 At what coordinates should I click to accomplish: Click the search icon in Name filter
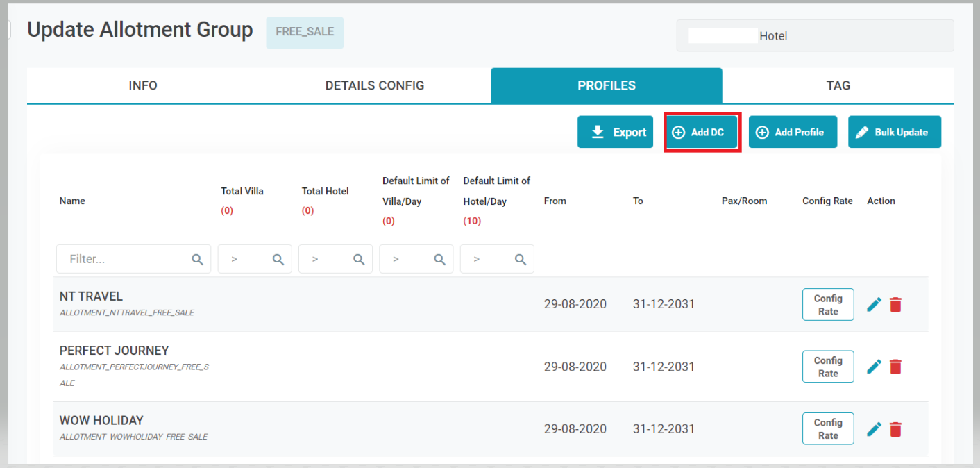pos(197,259)
